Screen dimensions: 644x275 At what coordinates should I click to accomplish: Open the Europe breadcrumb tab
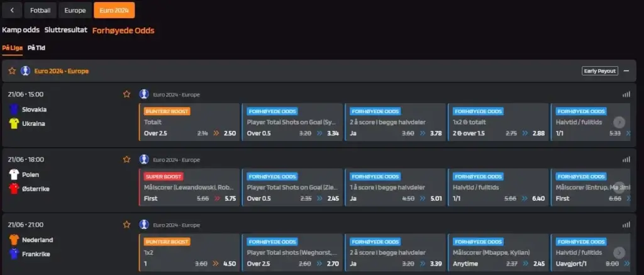pyautogui.click(x=75, y=10)
